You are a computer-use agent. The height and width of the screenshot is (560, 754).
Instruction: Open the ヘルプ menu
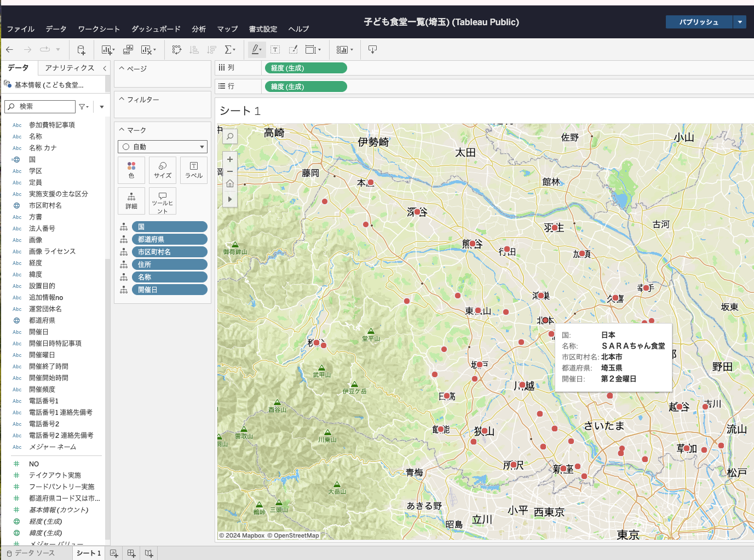(298, 29)
